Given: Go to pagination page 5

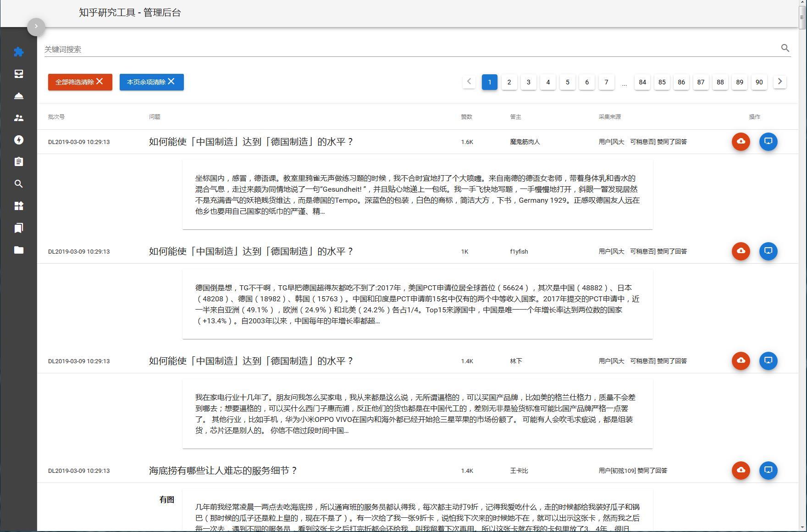Looking at the screenshot, I should click(x=567, y=82).
